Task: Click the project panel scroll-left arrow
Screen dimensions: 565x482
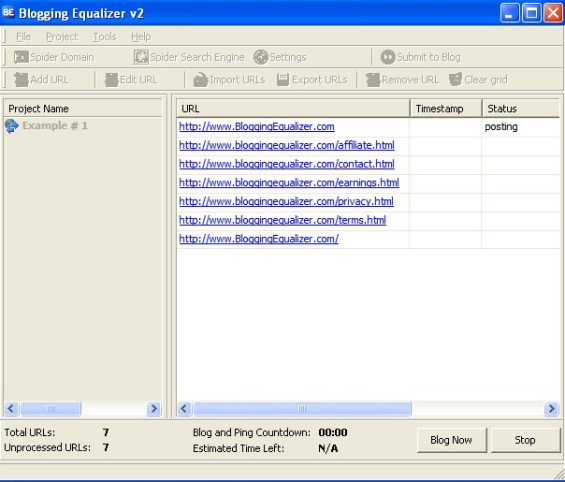Action: click(11, 409)
